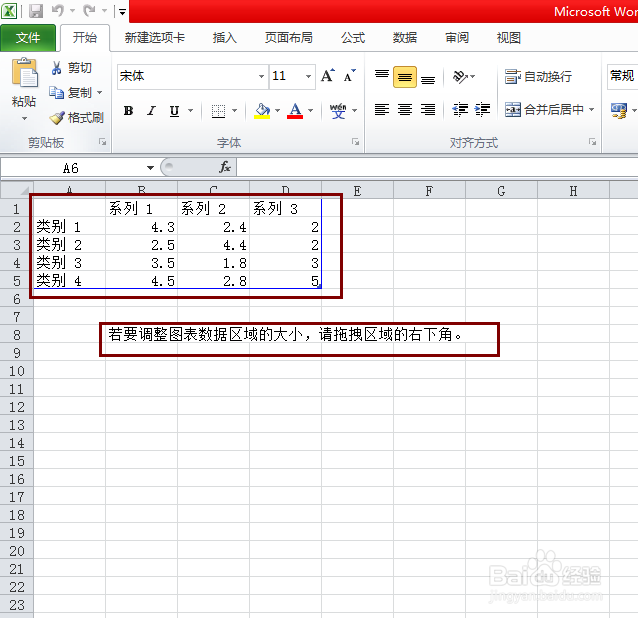Click the Save icon in quick access toolbar

click(36, 11)
